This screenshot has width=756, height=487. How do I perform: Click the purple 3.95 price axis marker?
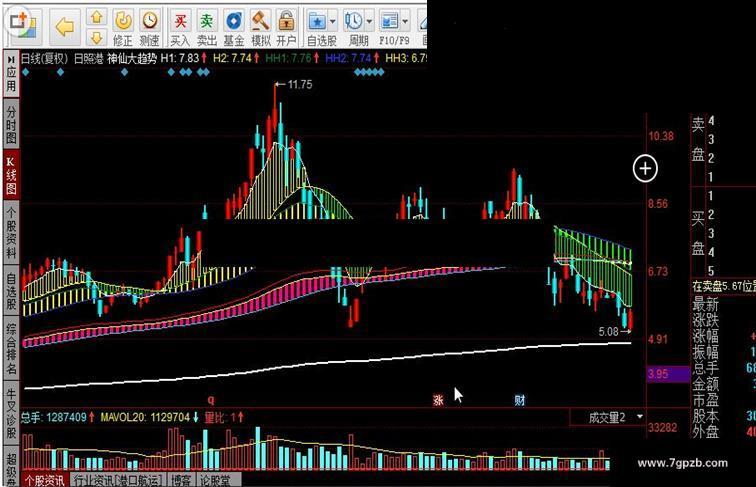coord(668,374)
